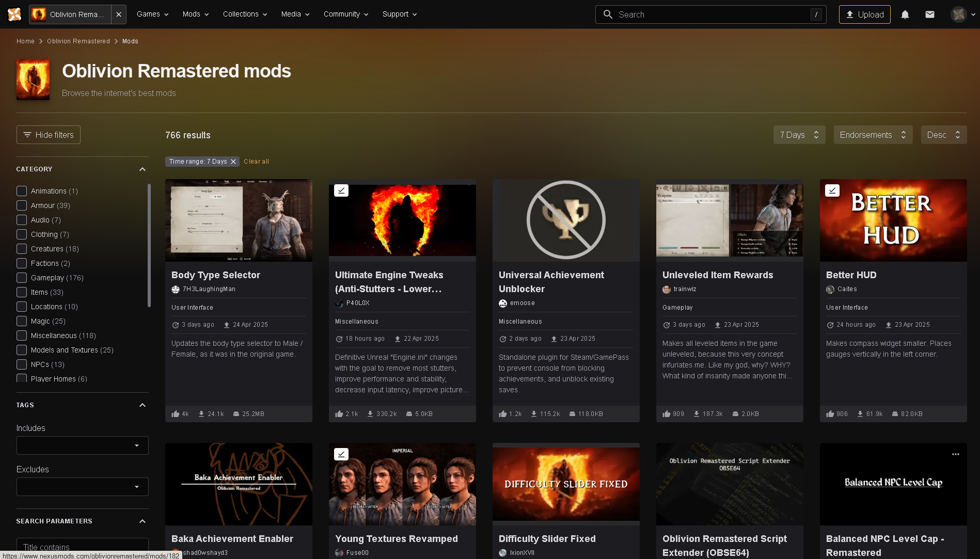Remove the Time range 7 Days filter chip
Image resolution: width=980 pixels, height=559 pixels.
click(233, 162)
